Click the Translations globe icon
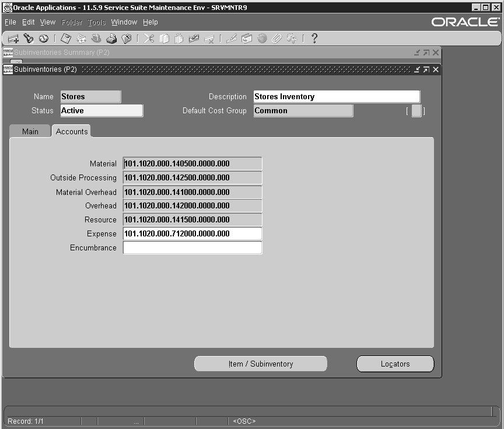This screenshot has height=429, width=504. 262,39
